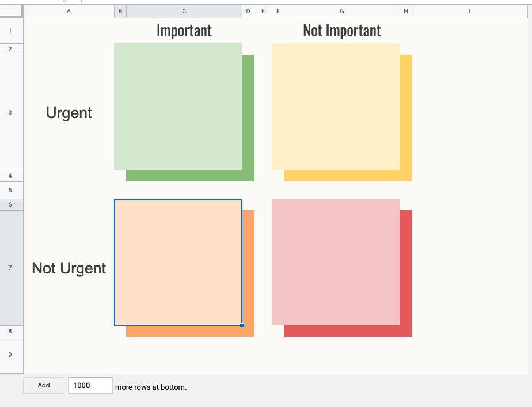Click the light green Urgent-Important quadrant
This screenshot has width=532, height=407.
coord(178,106)
